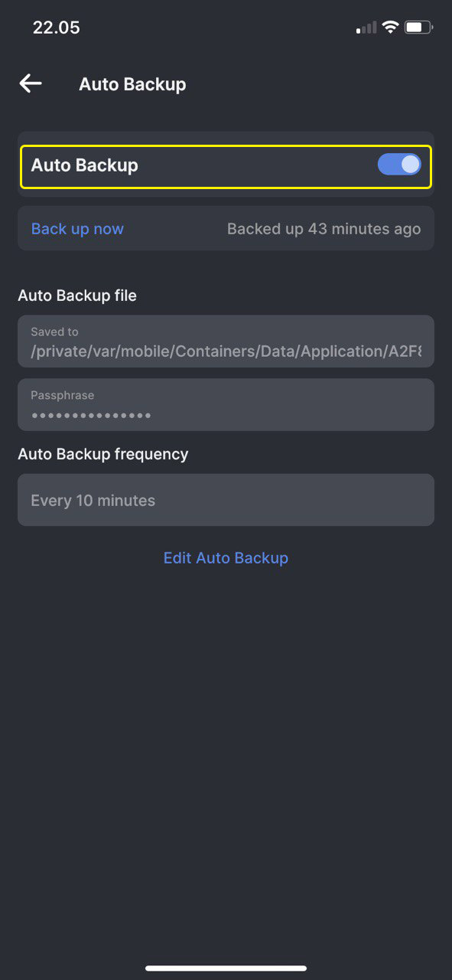This screenshot has width=452, height=980.
Task: Tap the 'Auto Backup file' section heading
Action: (x=77, y=296)
